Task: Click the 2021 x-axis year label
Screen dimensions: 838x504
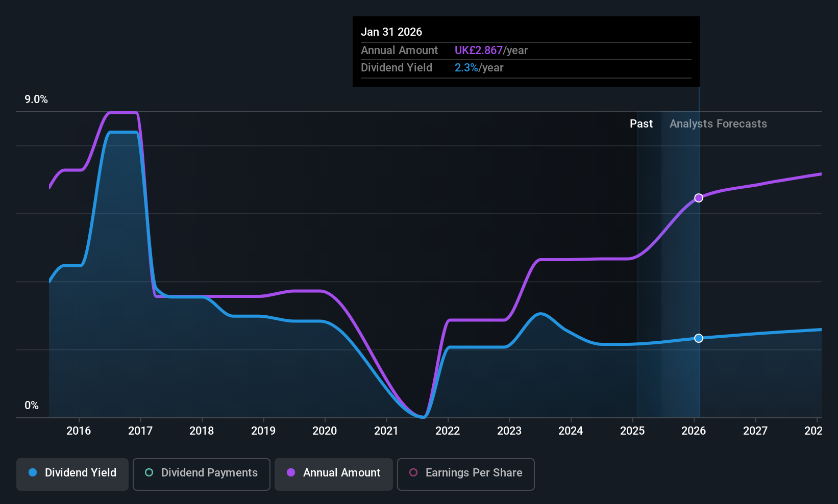Action: pyautogui.click(x=386, y=431)
